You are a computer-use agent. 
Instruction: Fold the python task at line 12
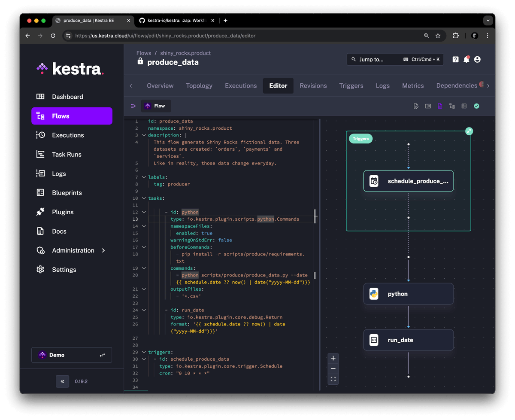click(144, 212)
